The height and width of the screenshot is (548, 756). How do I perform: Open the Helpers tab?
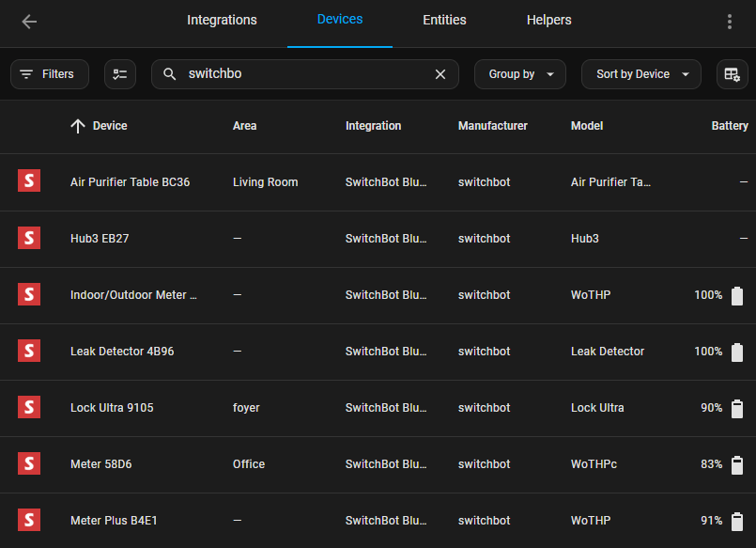(x=548, y=20)
